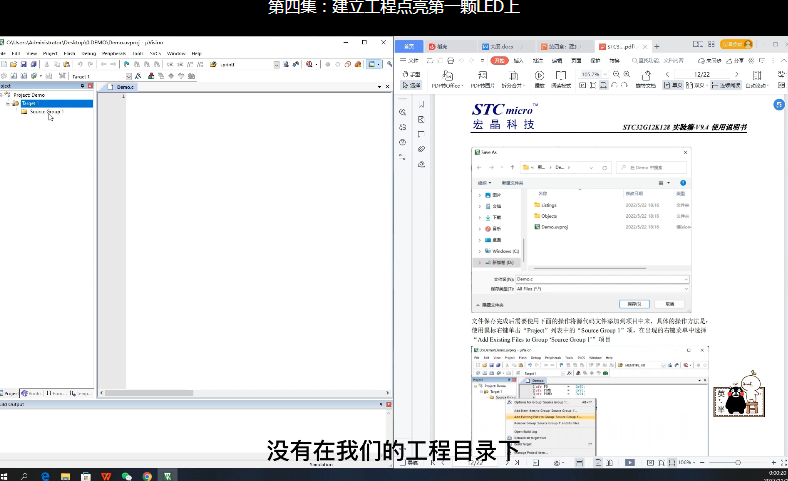Open editor tab list dropdown arrow in Keil
This screenshot has height=481, width=788.
[379, 87]
